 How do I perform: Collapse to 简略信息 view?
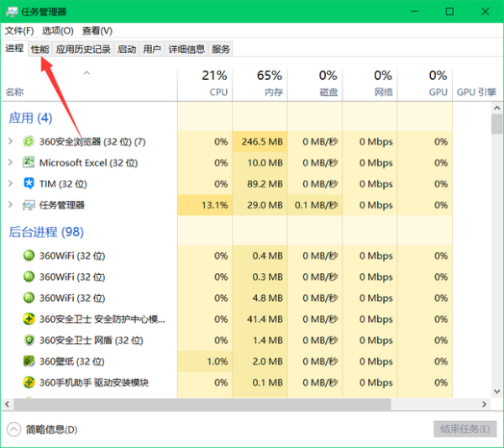(x=42, y=430)
